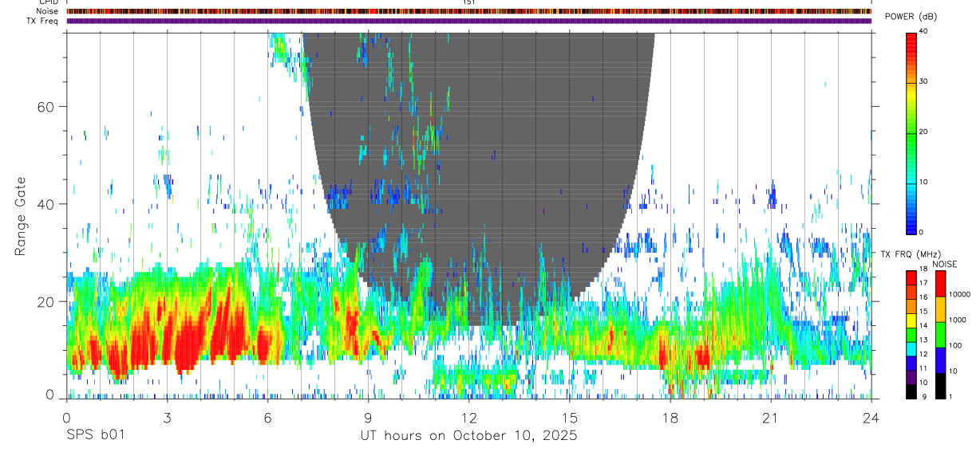Click the 3 tick on the UT hours axis
Viewport: 980px width, 452px height.
[167, 417]
